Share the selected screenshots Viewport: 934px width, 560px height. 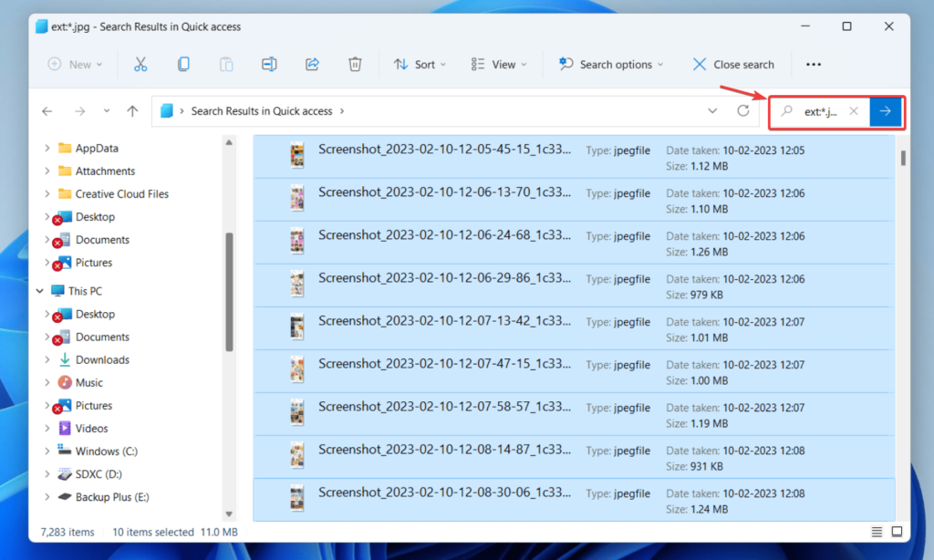click(311, 64)
